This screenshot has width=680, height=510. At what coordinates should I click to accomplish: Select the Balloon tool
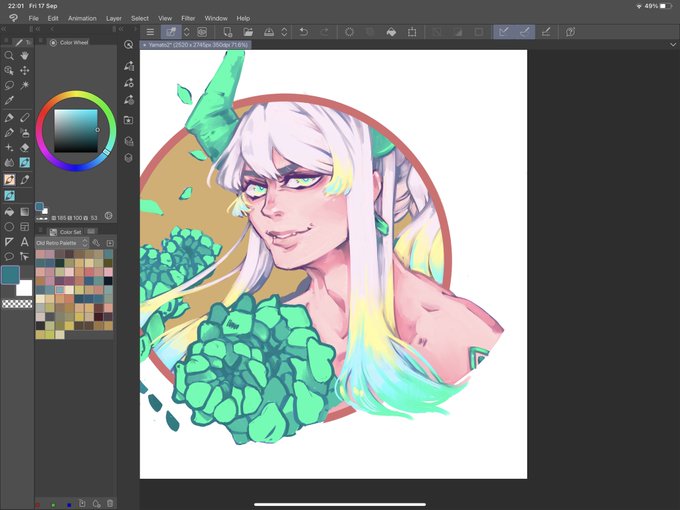[9, 257]
